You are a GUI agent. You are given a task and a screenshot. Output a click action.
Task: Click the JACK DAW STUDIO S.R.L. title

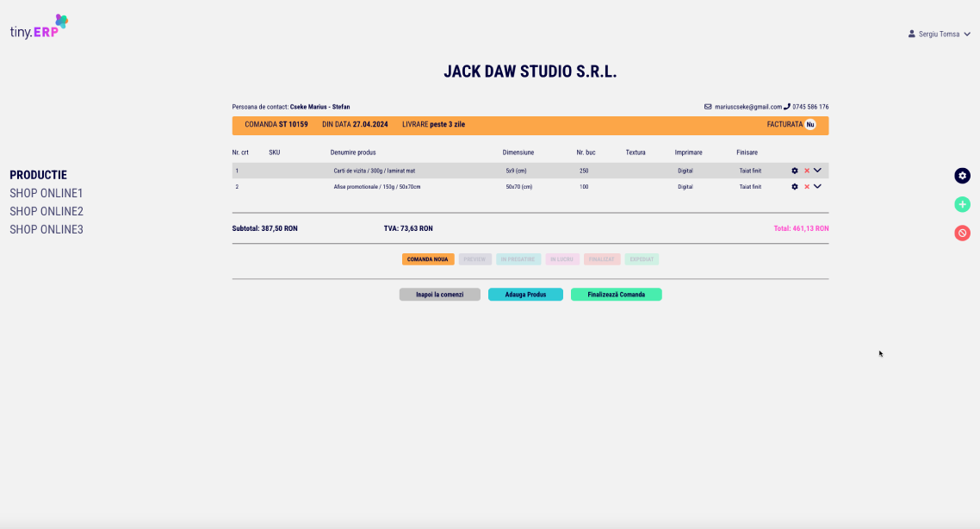pyautogui.click(x=530, y=72)
